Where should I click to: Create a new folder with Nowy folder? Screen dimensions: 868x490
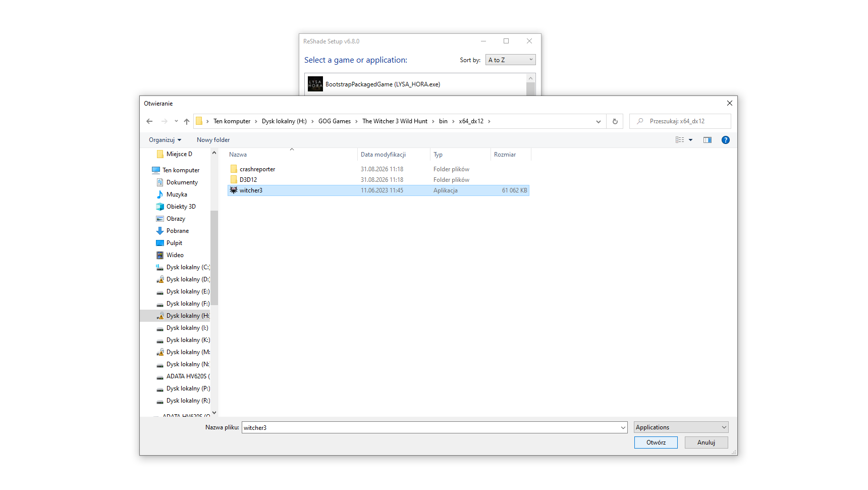213,140
